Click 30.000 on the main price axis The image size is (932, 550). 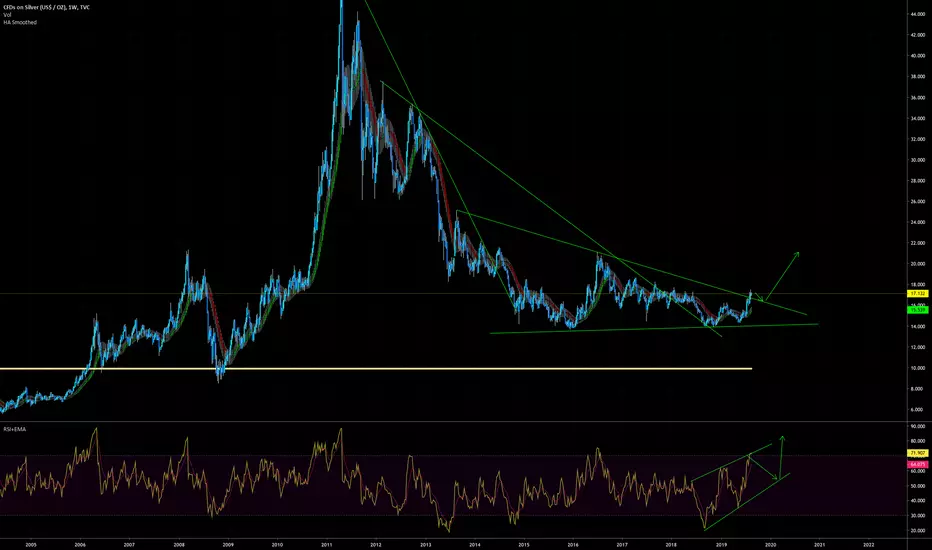click(x=917, y=160)
